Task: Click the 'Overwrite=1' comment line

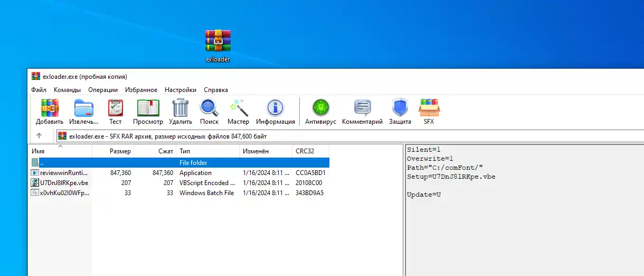Action: (430, 159)
